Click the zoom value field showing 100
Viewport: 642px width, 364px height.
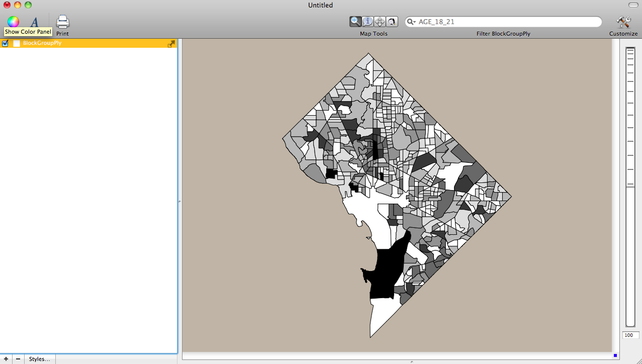tap(630, 335)
